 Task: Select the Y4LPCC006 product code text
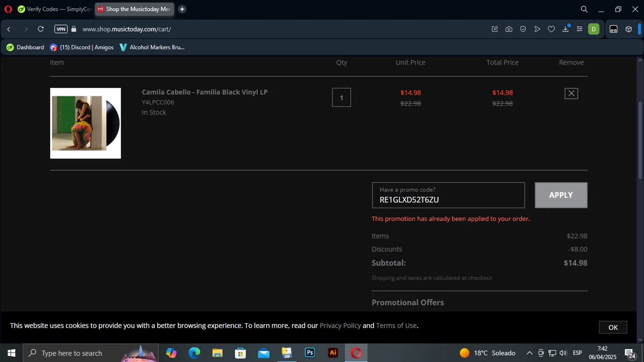pos(158,102)
